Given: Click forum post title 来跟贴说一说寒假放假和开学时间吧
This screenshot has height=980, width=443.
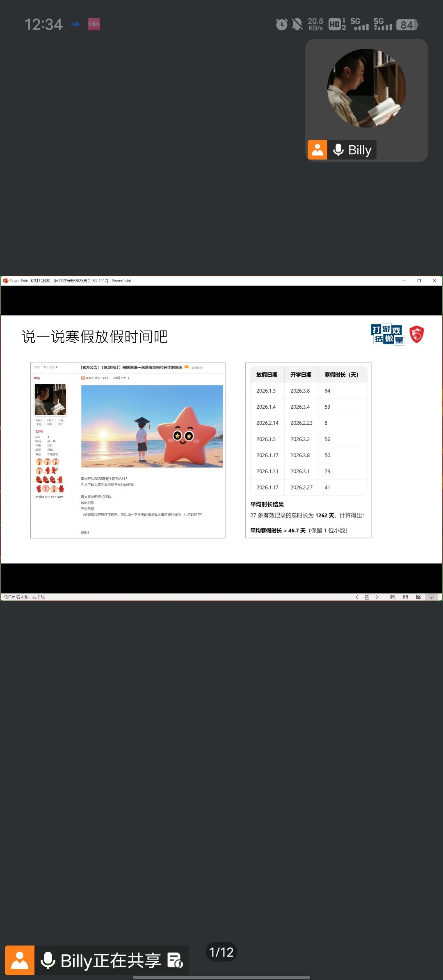Looking at the screenshot, I should point(152,367).
